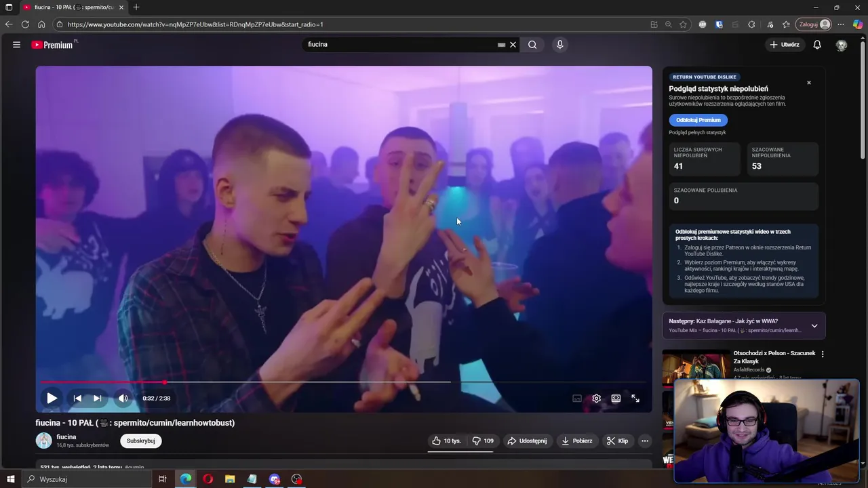The height and width of the screenshot is (488, 868).
Task: Open options for Otsochodzi x Pelson video
Action: [x=823, y=354]
